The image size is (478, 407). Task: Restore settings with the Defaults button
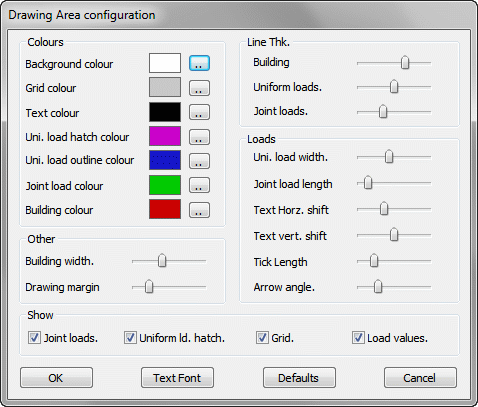[x=299, y=378]
